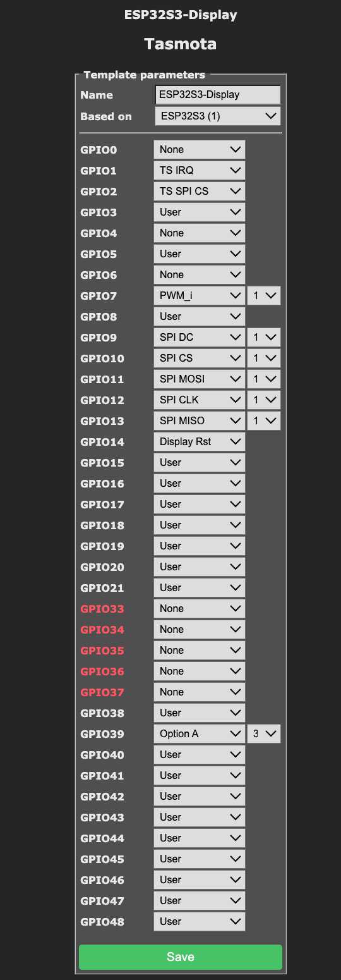
Task: Open GPIO2 TS SPI CS dropdown
Action: pos(200,192)
